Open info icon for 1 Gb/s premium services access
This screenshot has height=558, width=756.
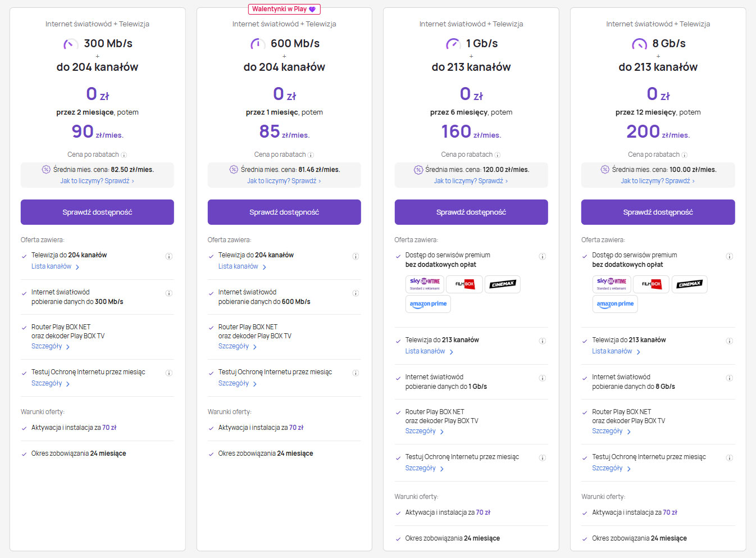[543, 256]
